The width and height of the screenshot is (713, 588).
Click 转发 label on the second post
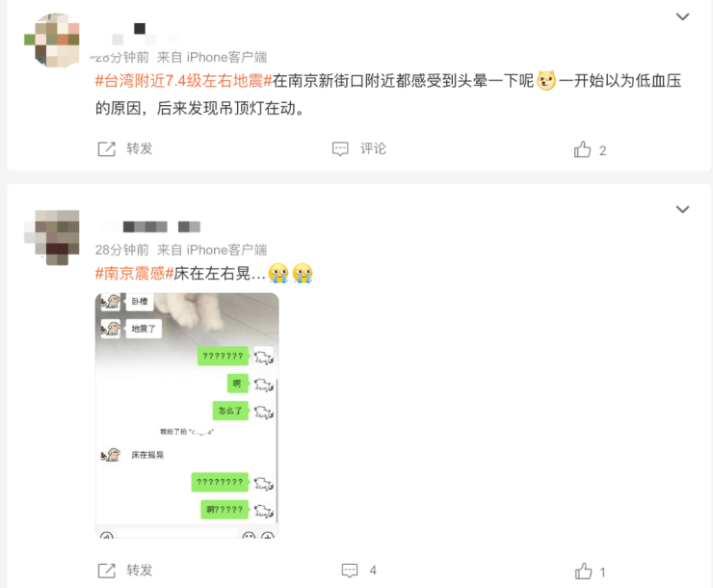click(x=139, y=571)
